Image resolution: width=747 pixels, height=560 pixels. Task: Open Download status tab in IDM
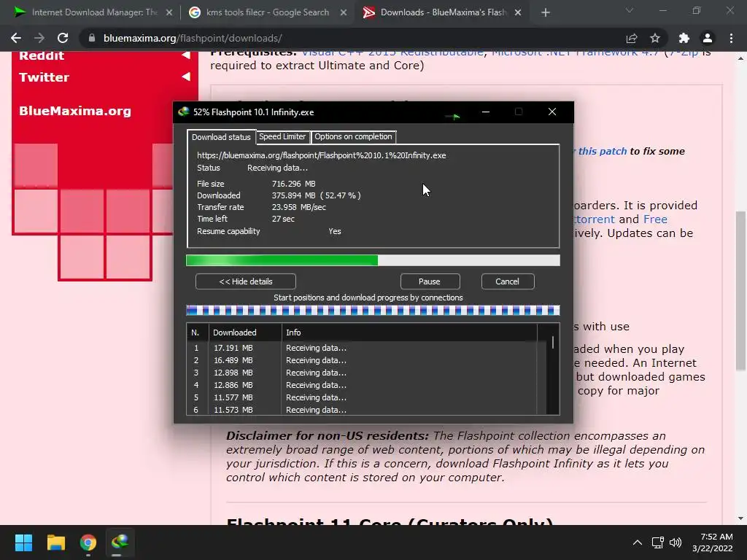click(x=221, y=137)
